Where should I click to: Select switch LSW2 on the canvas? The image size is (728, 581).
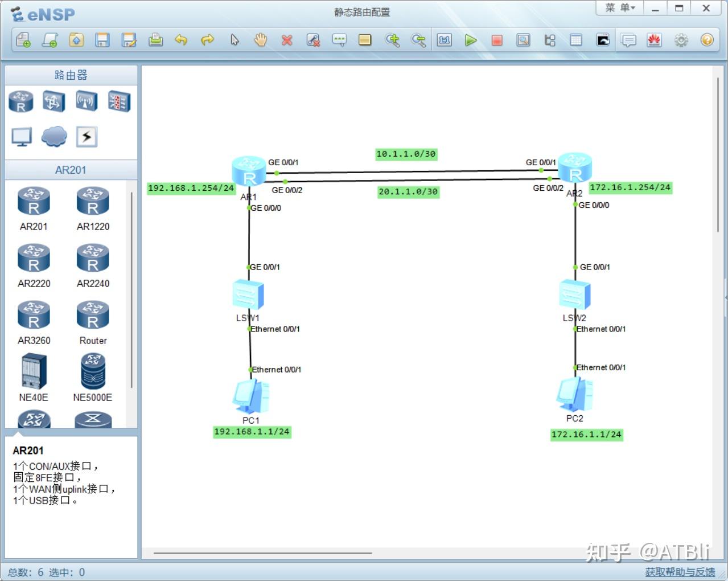pos(575,294)
